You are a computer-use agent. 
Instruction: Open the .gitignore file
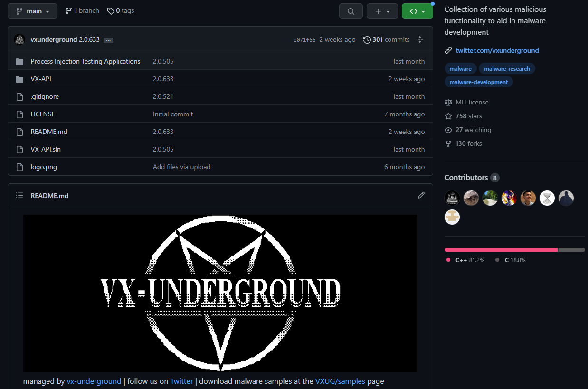(45, 97)
